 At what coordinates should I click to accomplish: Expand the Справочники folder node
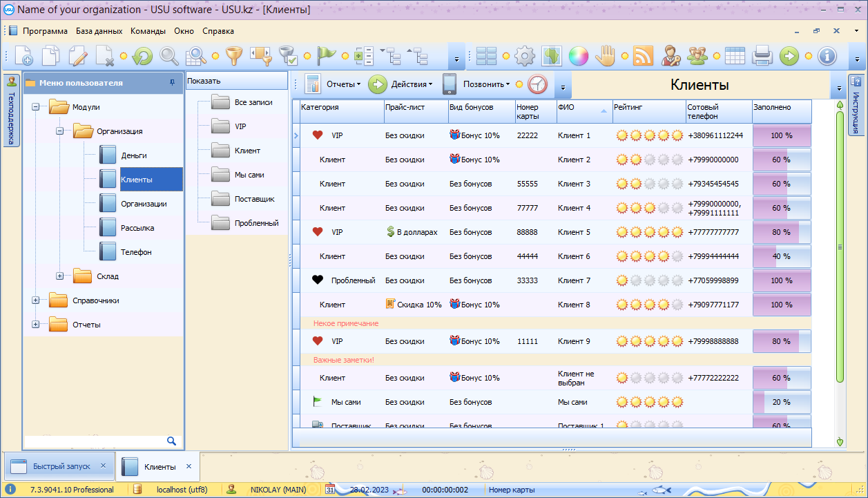(x=35, y=300)
